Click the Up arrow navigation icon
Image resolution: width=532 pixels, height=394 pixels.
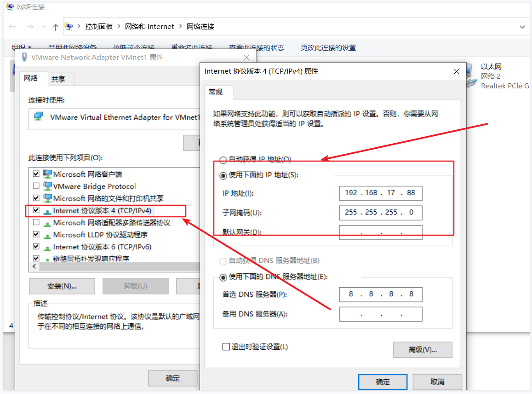(56, 27)
